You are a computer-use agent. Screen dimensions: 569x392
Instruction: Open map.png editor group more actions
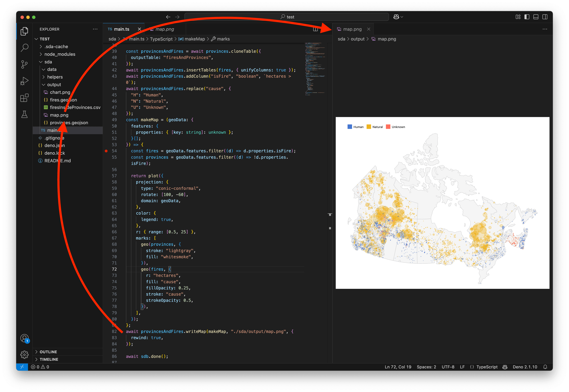click(545, 29)
